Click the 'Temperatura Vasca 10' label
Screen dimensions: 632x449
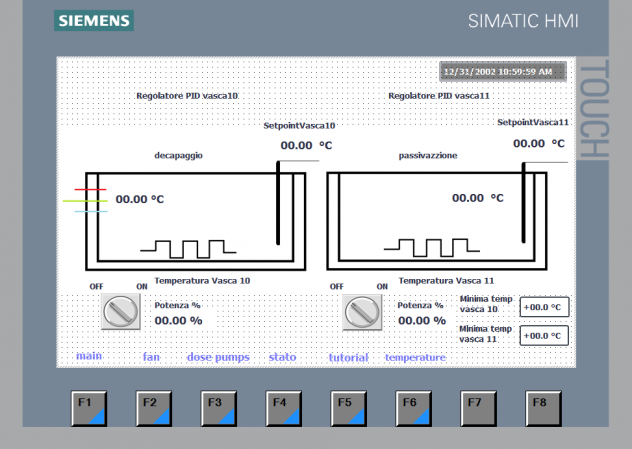coord(202,281)
